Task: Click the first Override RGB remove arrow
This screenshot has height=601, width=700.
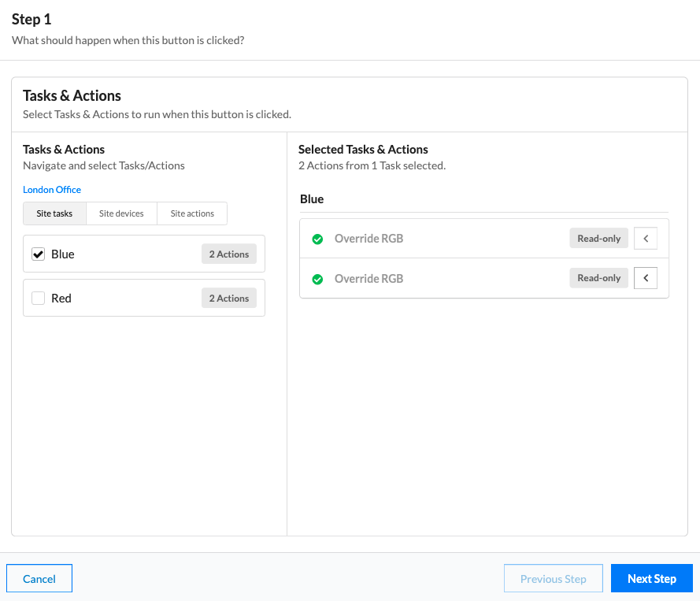Action: coord(646,239)
